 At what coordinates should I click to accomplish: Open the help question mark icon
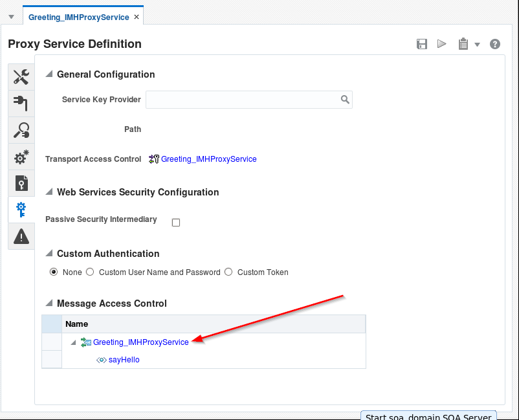[495, 44]
